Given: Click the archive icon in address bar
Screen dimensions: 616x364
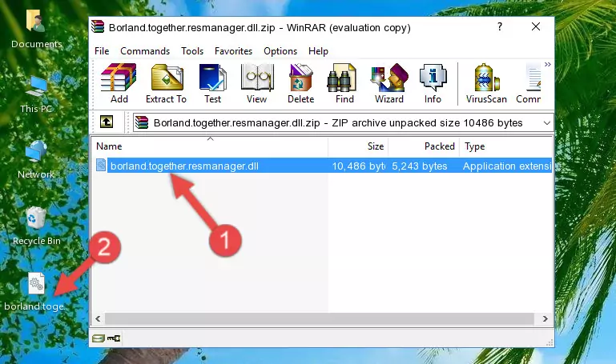Looking at the screenshot, I should point(142,122).
